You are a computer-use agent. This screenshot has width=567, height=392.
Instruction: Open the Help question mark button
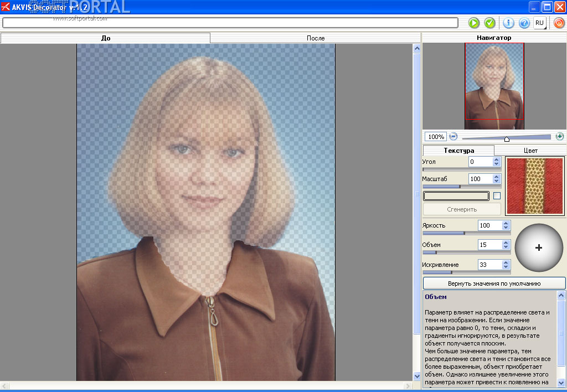tap(524, 23)
